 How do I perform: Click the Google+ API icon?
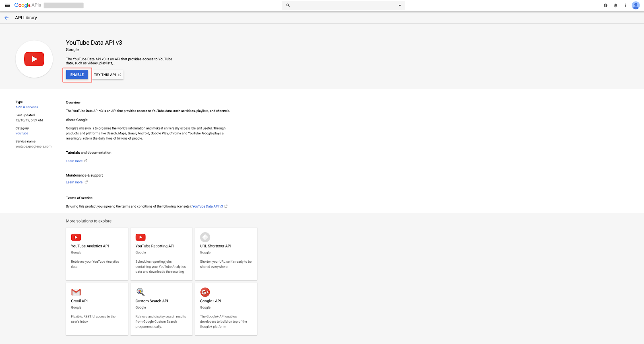(x=205, y=292)
